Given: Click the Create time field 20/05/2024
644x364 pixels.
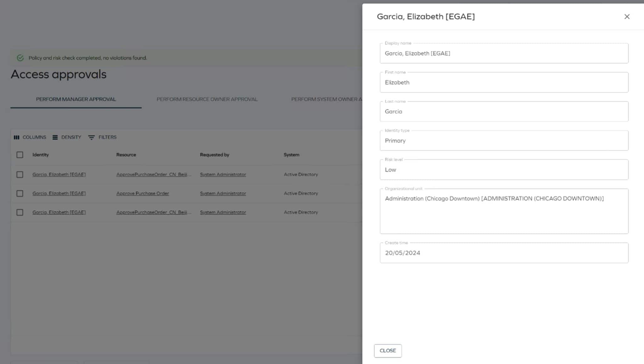Looking at the screenshot, I should pyautogui.click(x=504, y=253).
